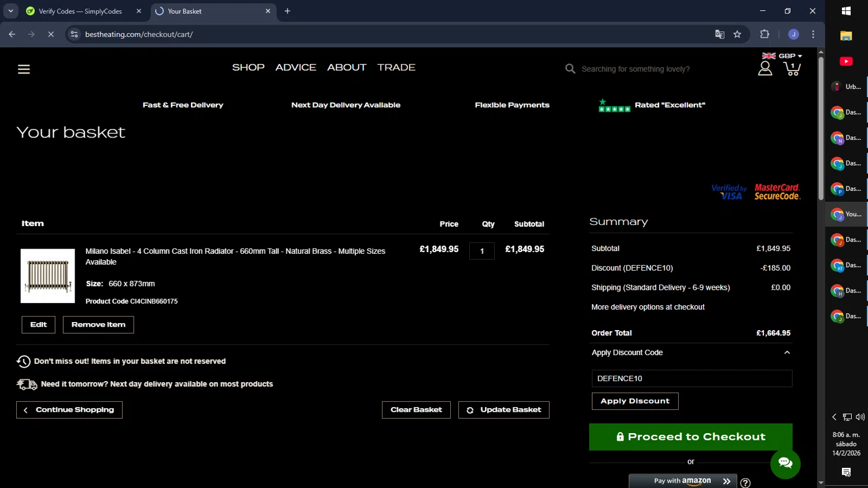Open the browser extensions puzzle icon
Viewport: 868px width, 488px height.
click(x=764, y=35)
